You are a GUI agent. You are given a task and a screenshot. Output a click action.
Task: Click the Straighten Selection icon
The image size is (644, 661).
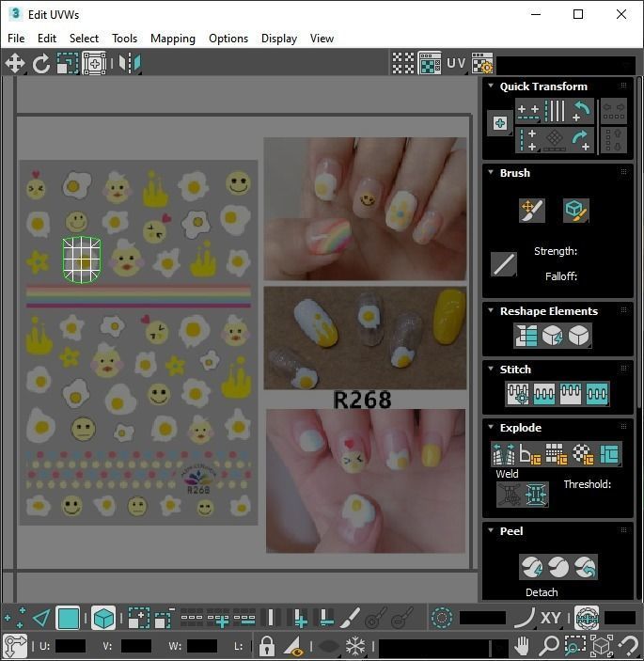coord(526,336)
